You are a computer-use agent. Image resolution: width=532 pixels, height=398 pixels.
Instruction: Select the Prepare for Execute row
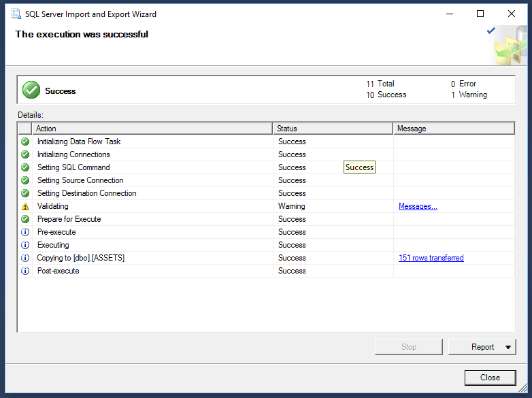266,219
